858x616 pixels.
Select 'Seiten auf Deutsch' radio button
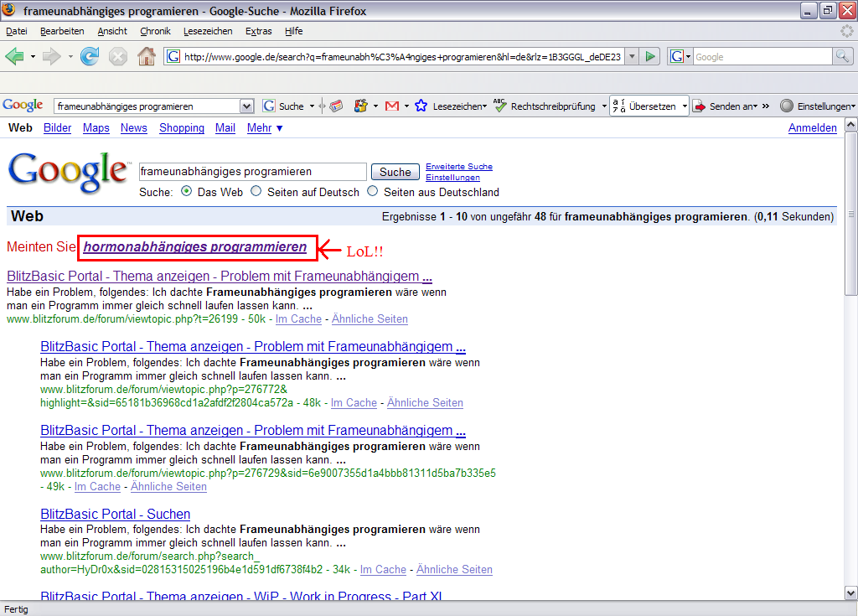coord(257,192)
